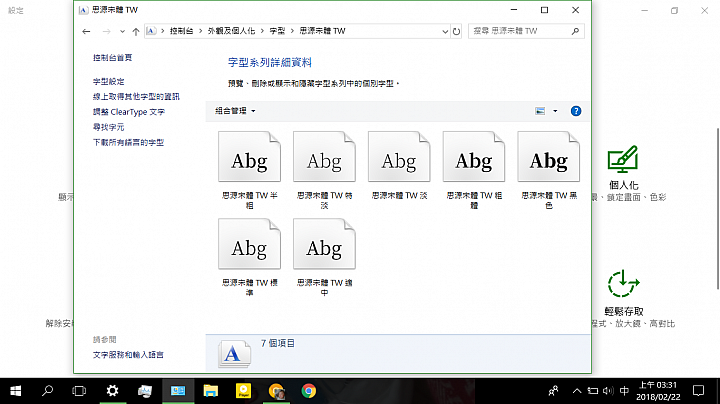Open the 組合管理 dropdown menu

point(235,111)
